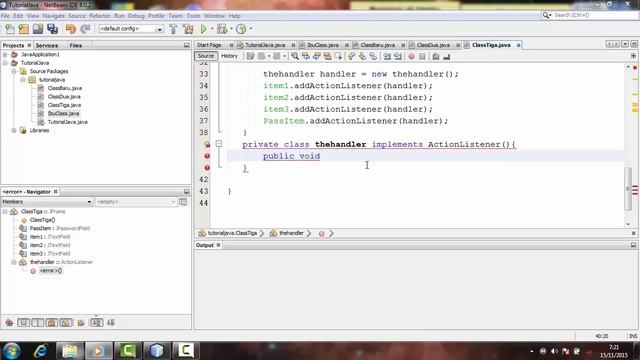Image resolution: width=640 pixels, height=360 pixels.
Task: Click the Debug Project icon
Action: 222,29
